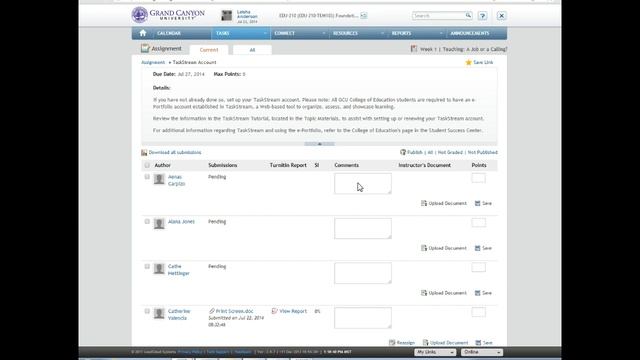Screen dimensions: 640x360
Task: Click Upload Document icon for Alana Jones
Action: [x=424, y=248]
